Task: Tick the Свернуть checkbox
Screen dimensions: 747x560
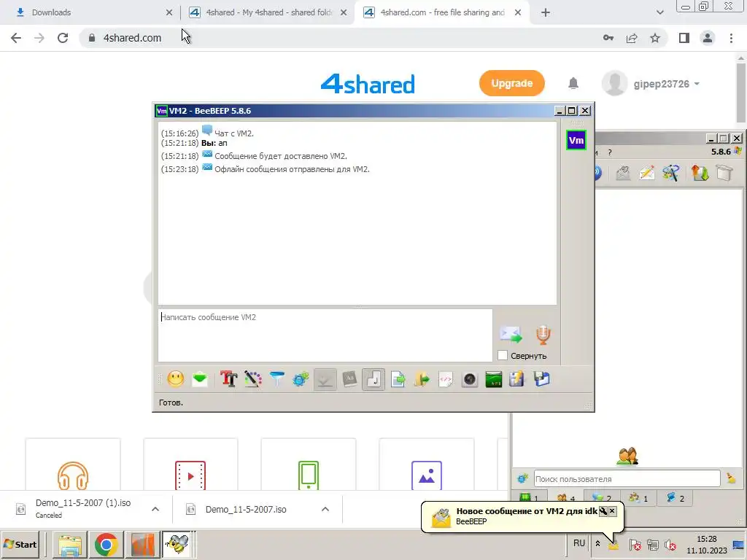Action: click(502, 355)
